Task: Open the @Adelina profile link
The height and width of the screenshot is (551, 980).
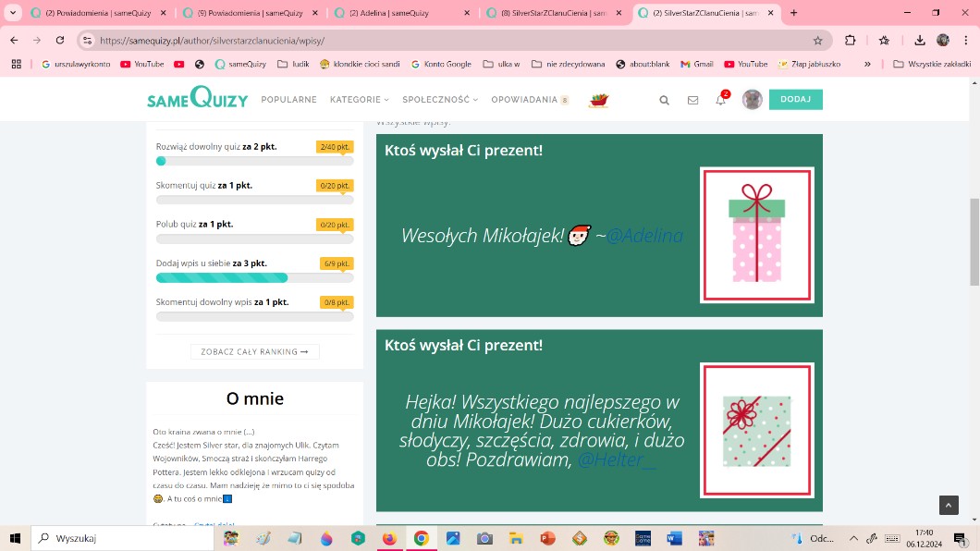Action: [644, 236]
